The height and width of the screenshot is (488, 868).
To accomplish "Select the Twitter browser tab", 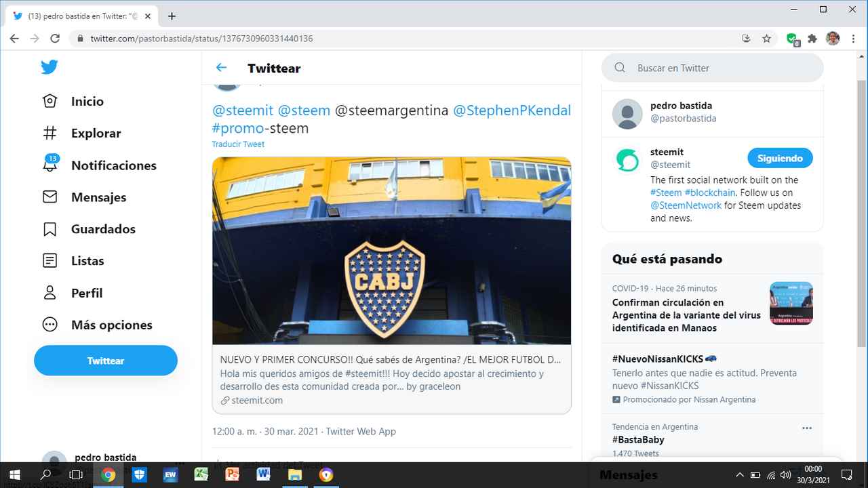I will [x=81, y=16].
